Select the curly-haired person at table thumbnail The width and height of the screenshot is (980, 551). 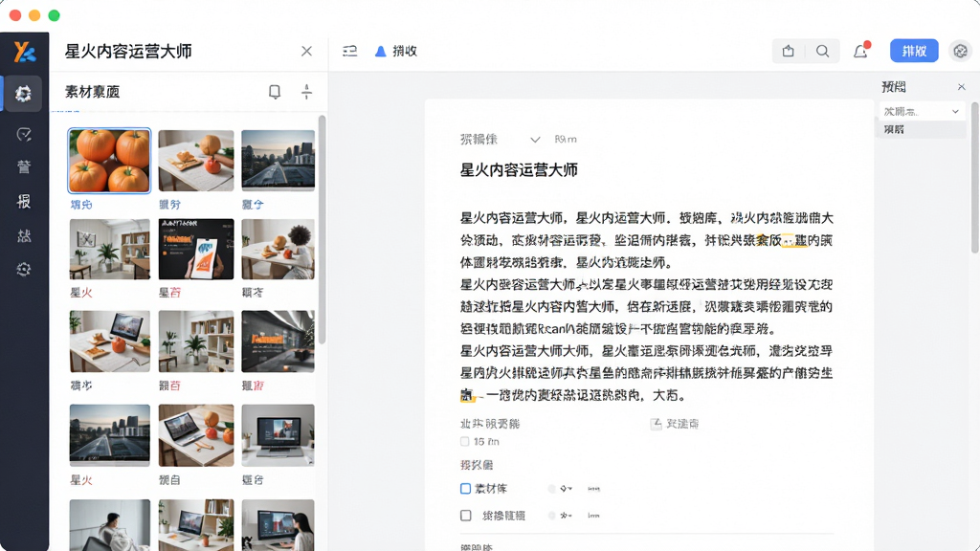pyautogui.click(x=278, y=250)
